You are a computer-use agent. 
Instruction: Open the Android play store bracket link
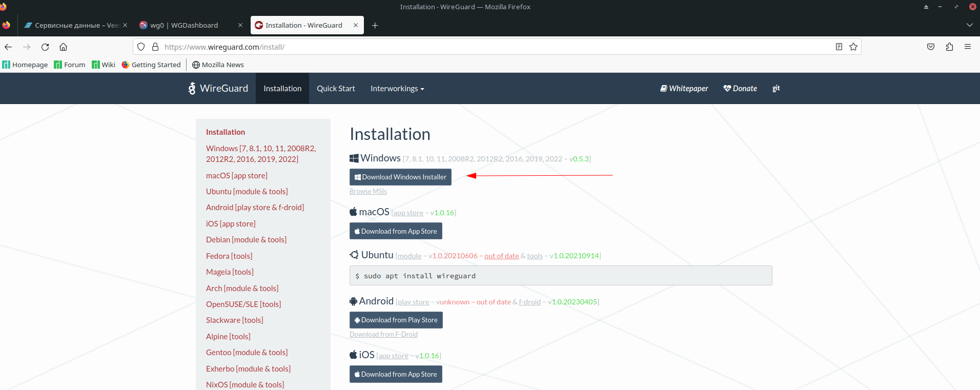[414, 302]
